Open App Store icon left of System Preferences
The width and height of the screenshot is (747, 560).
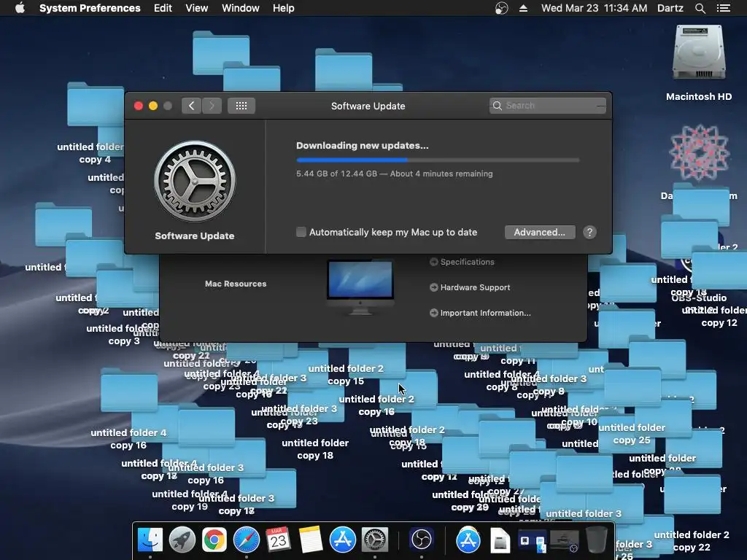point(343,540)
